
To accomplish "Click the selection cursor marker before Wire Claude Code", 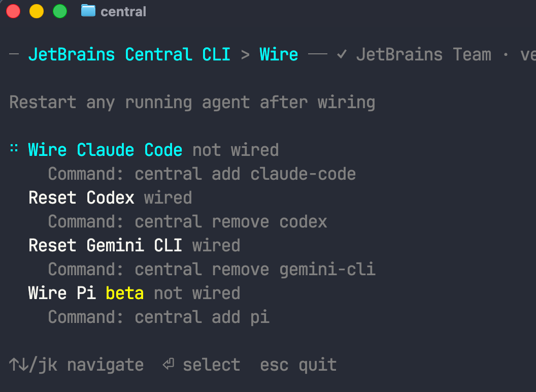I will click(14, 148).
